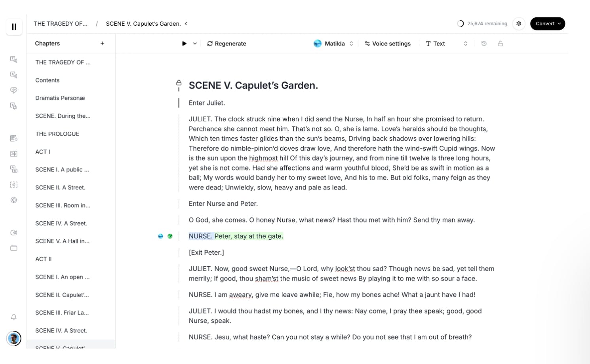590x364 pixels.
Task: Toggle the toolbar lock icon
Action: (x=501, y=44)
